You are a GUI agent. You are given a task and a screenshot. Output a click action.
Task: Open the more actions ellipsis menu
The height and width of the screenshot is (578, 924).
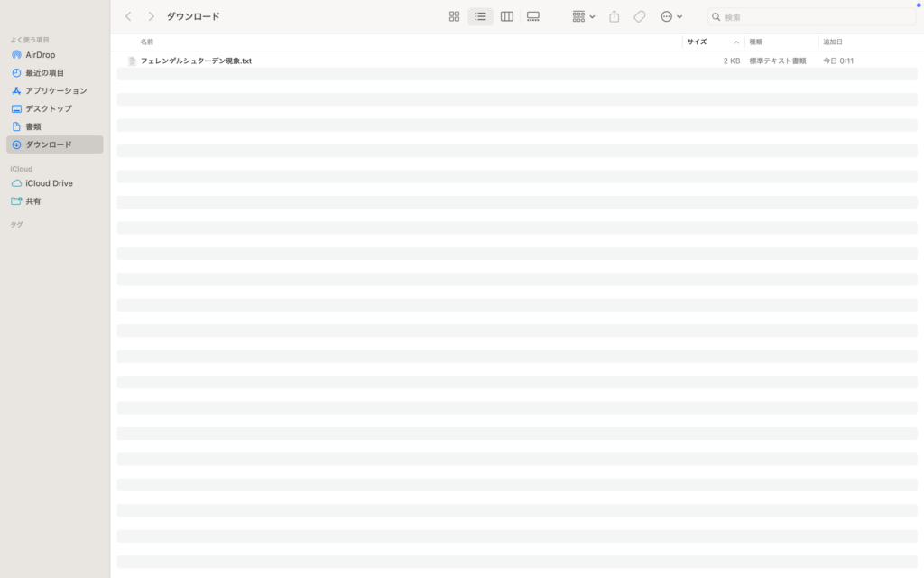pos(671,16)
